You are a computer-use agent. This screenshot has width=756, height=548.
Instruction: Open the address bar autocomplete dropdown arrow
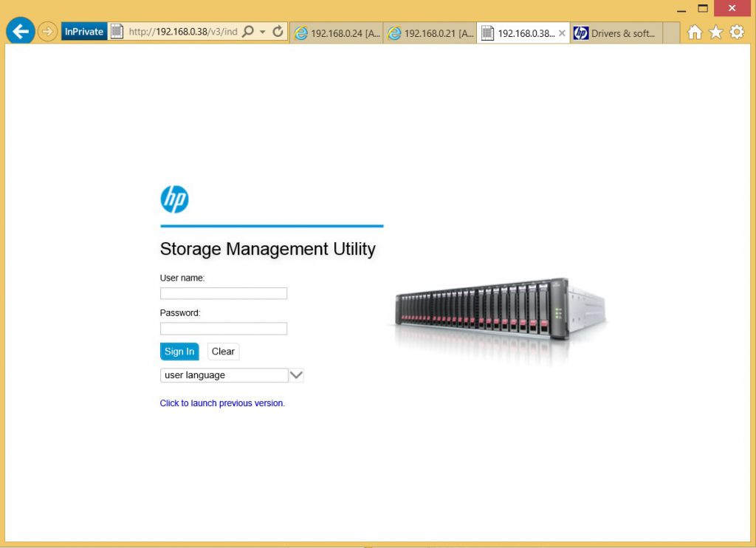[x=263, y=32]
